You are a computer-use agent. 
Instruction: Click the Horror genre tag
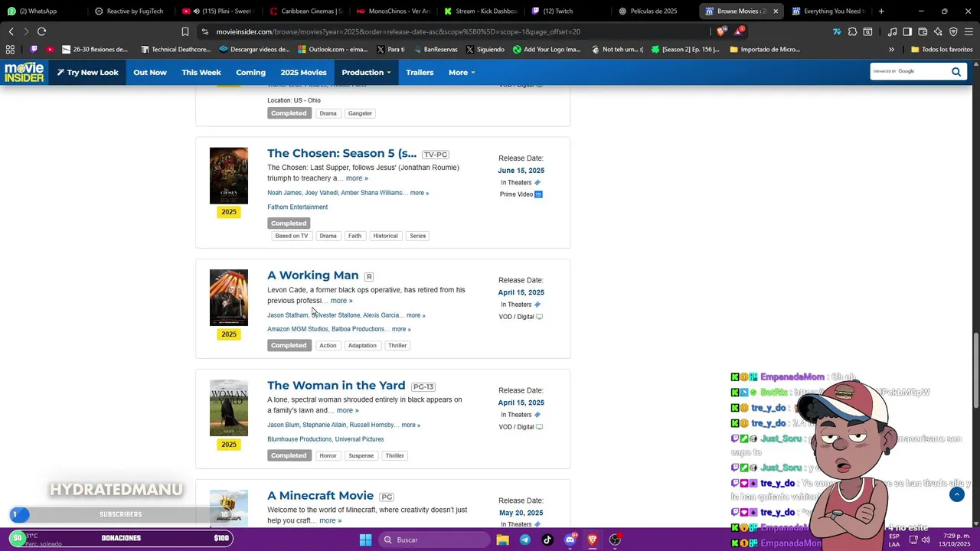(x=328, y=455)
